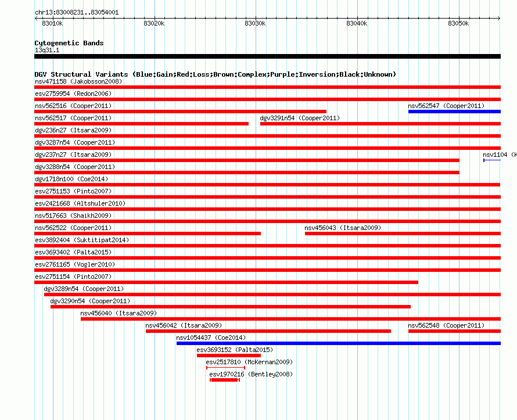
Task: Open the nsv562517 (Cooper2011) label
Action: [x=74, y=118]
